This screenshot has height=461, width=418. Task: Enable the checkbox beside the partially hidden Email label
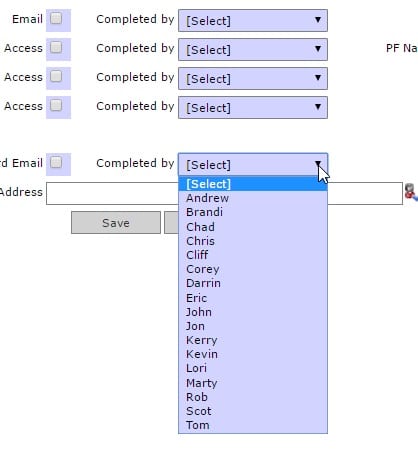click(x=56, y=162)
